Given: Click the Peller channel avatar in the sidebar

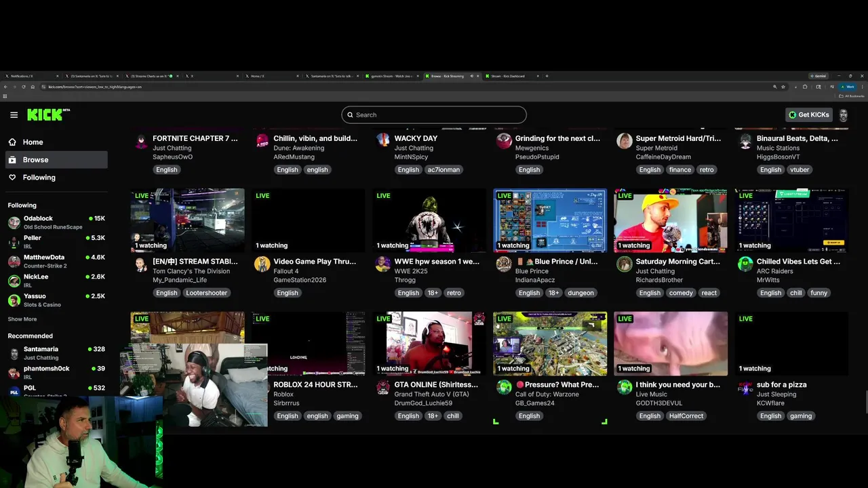Looking at the screenshot, I should (14, 242).
